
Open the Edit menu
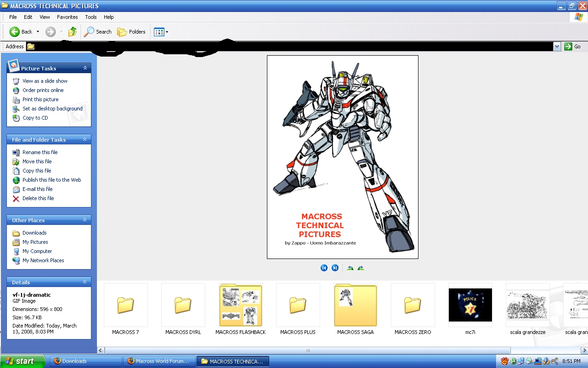[x=28, y=17]
